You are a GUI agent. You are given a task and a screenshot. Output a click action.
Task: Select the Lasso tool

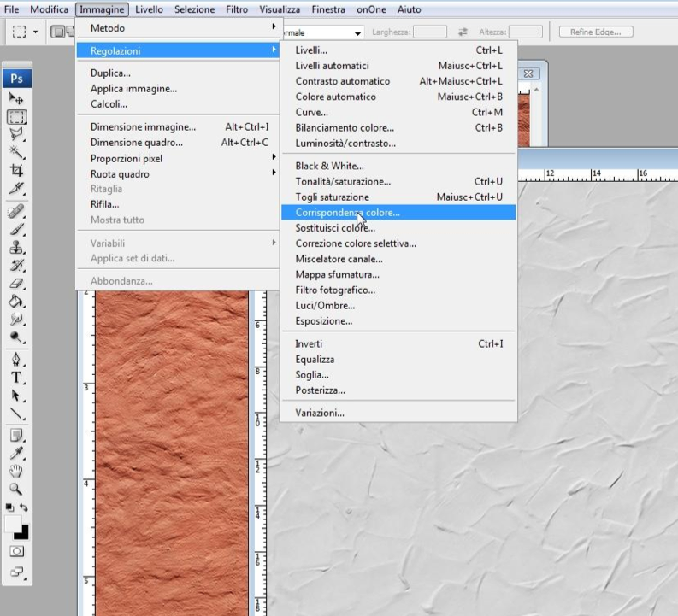click(x=16, y=133)
